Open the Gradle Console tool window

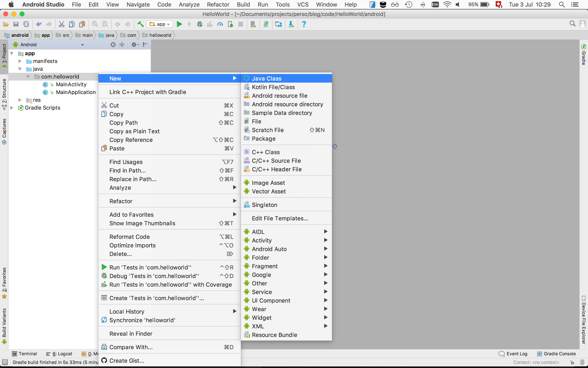[x=556, y=354]
